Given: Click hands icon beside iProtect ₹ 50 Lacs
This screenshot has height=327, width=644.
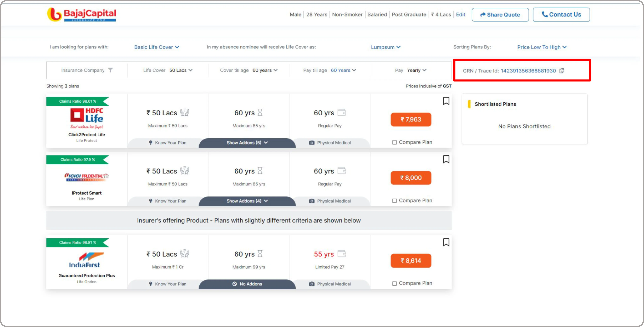Looking at the screenshot, I should (x=185, y=171).
